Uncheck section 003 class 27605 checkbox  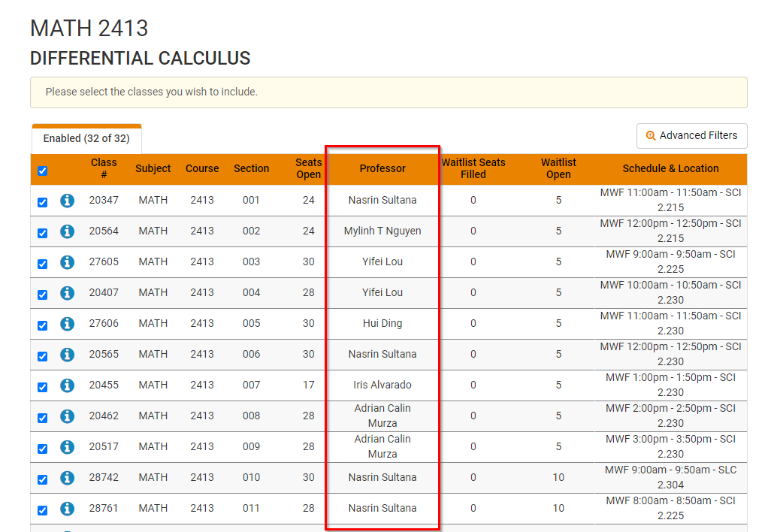point(42,264)
